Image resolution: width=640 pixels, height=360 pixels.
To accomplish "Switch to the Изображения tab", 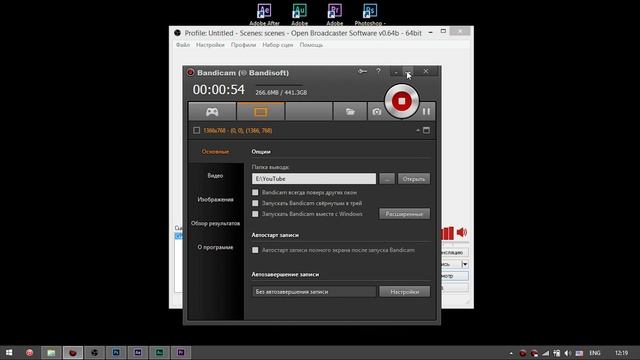I will (216, 200).
